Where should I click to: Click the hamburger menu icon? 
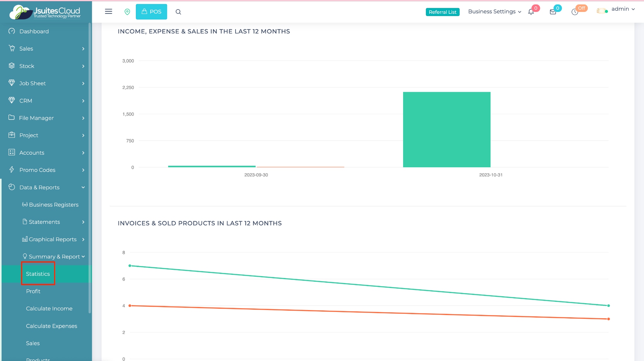pos(108,12)
